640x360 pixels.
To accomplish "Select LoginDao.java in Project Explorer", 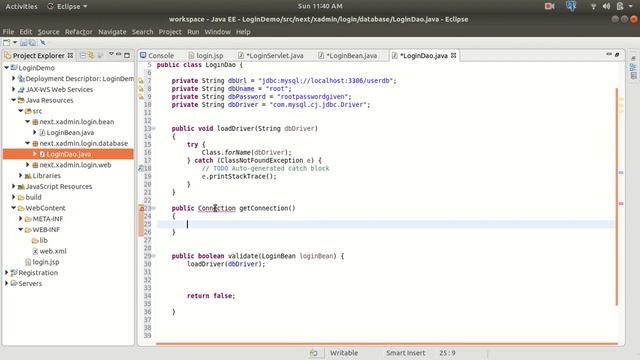I will click(x=68, y=154).
